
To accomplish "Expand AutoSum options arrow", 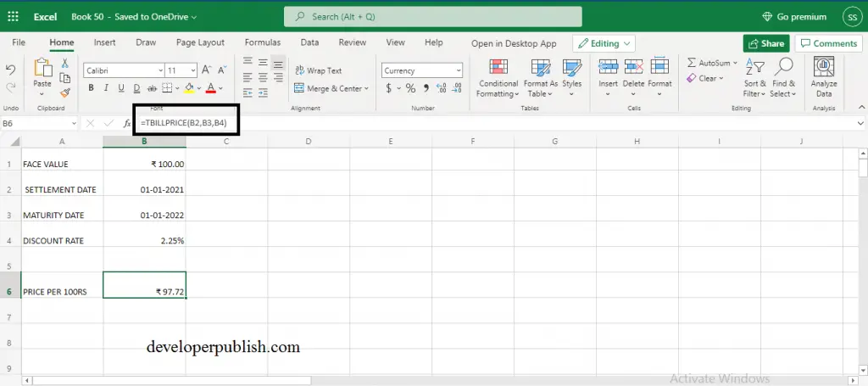I will 735,63.
